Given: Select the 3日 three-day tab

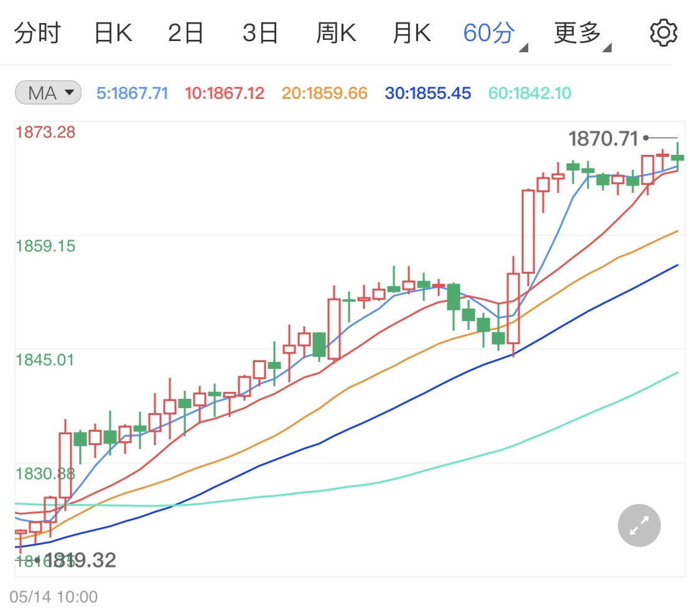Looking at the screenshot, I should (260, 33).
